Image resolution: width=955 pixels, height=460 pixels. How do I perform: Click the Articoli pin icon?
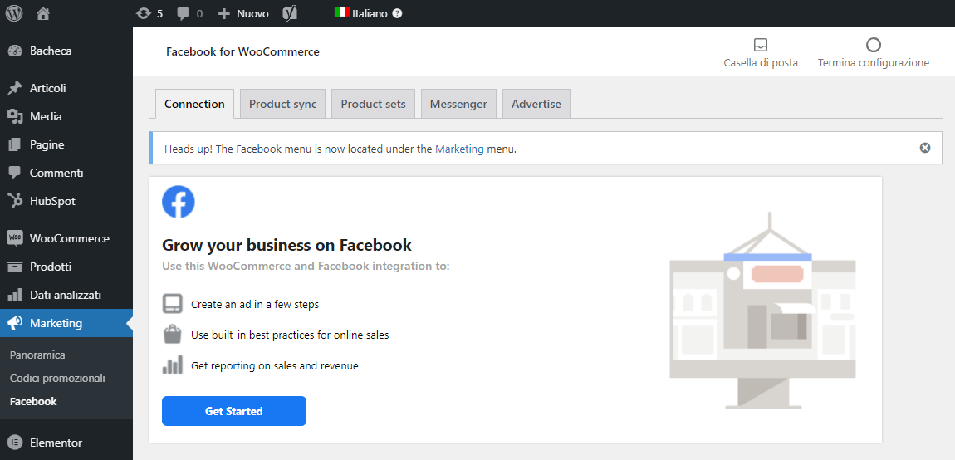point(15,88)
